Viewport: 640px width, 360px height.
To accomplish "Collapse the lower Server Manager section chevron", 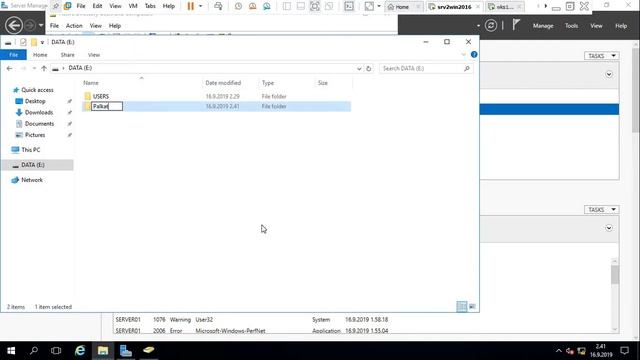I will [x=609, y=228].
